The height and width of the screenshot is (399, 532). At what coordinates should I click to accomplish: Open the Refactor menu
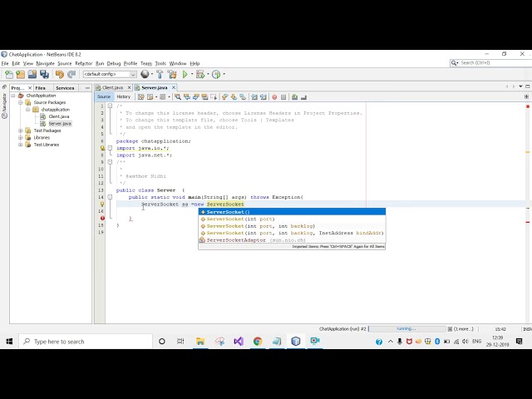83,63
